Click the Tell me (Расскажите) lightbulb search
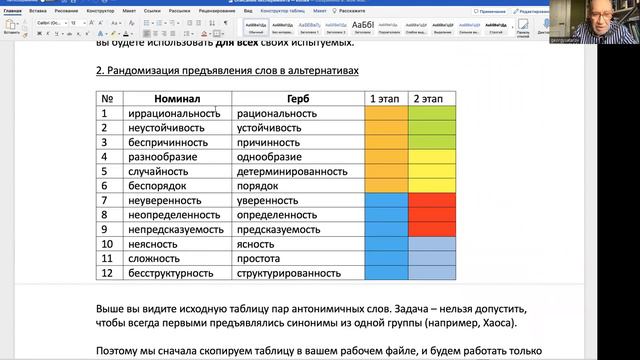Viewport: 640px width, 360px height. (349, 11)
